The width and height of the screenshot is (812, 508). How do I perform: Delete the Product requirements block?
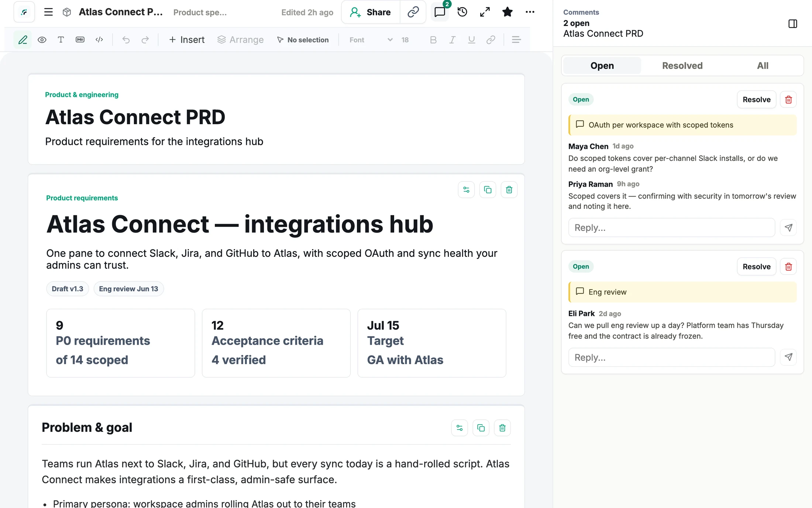509,190
